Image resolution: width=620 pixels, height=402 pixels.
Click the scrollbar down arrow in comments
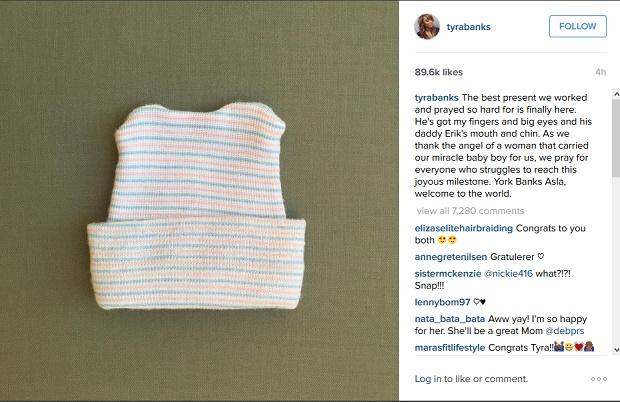[616, 349]
